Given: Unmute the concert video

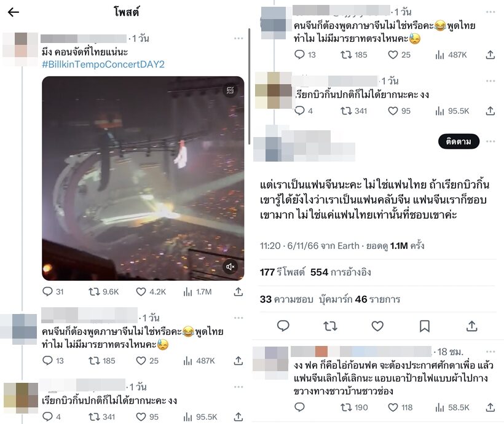Looking at the screenshot, I should (x=230, y=267).
